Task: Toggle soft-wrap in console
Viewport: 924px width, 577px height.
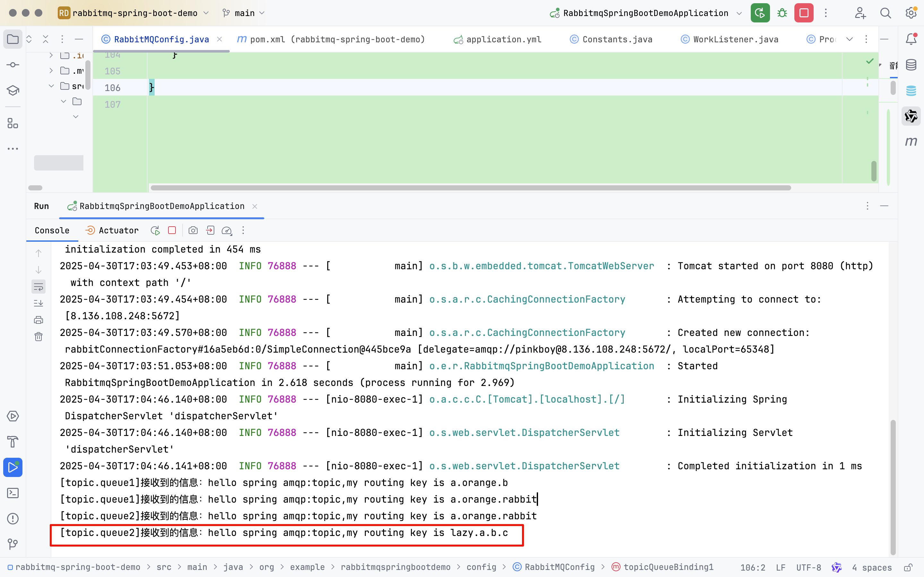Action: [x=38, y=287]
